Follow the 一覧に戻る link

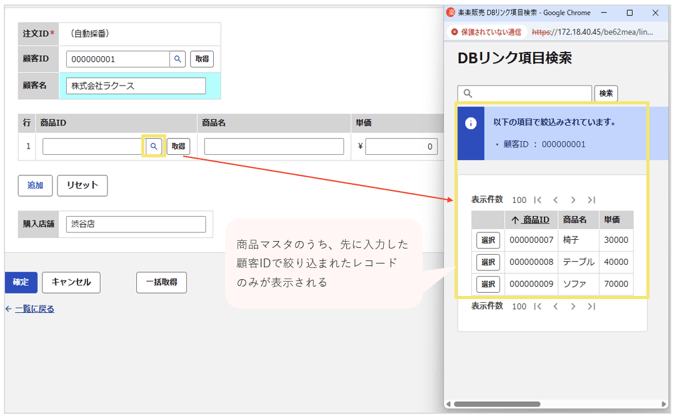[x=35, y=309]
